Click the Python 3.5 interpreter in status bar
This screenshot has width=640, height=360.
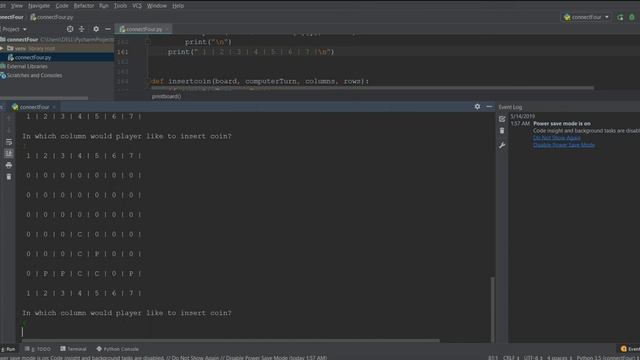(608, 358)
